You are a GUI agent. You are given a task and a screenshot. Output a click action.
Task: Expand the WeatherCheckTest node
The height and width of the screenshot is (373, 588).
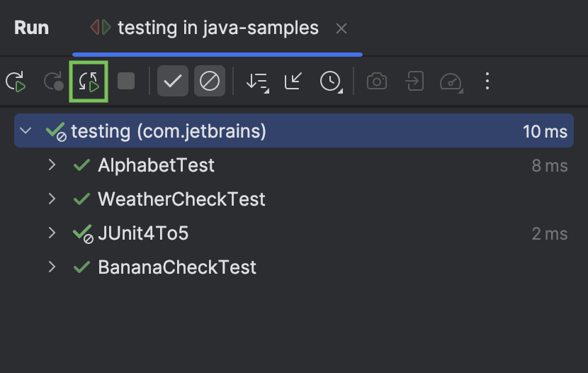[52, 199]
